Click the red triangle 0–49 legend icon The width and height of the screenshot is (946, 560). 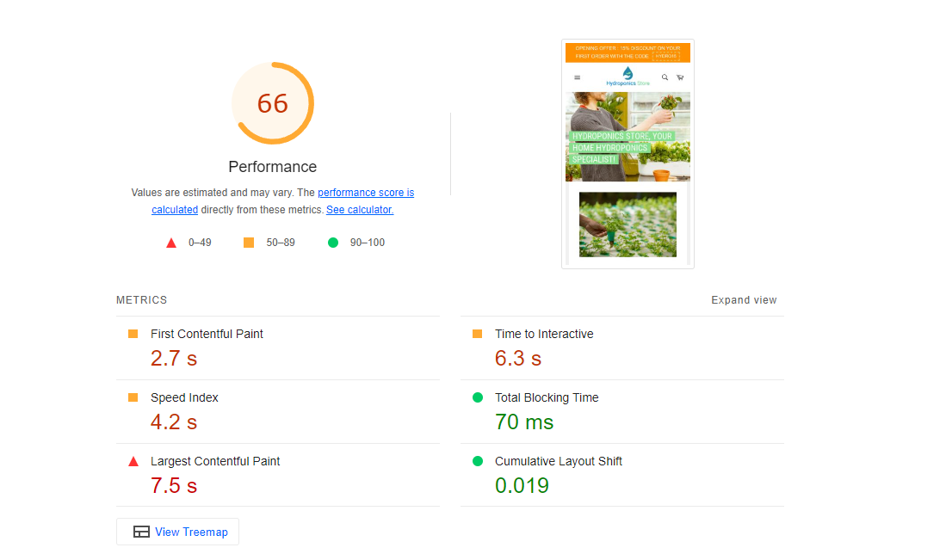[x=171, y=243]
